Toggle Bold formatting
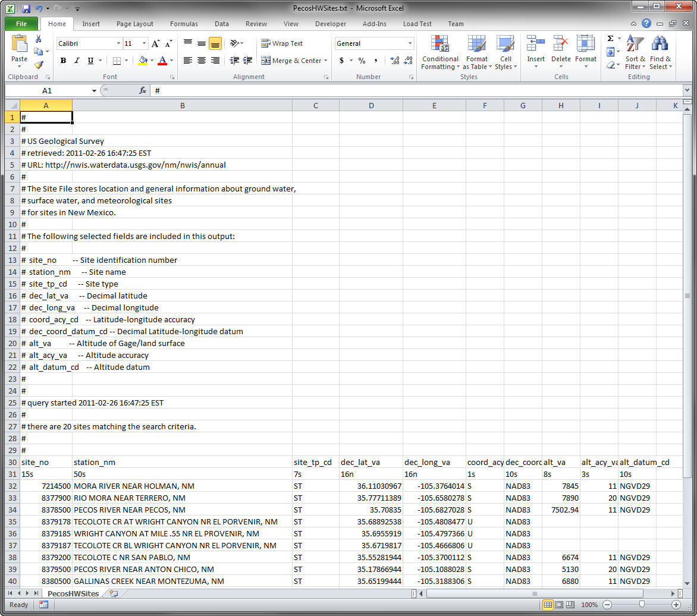This screenshot has width=697, height=616. click(63, 61)
